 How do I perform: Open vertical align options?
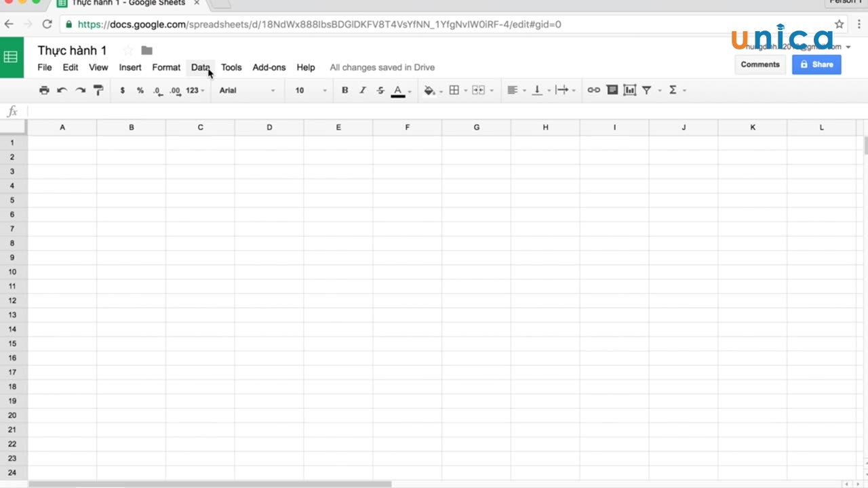tap(537, 90)
